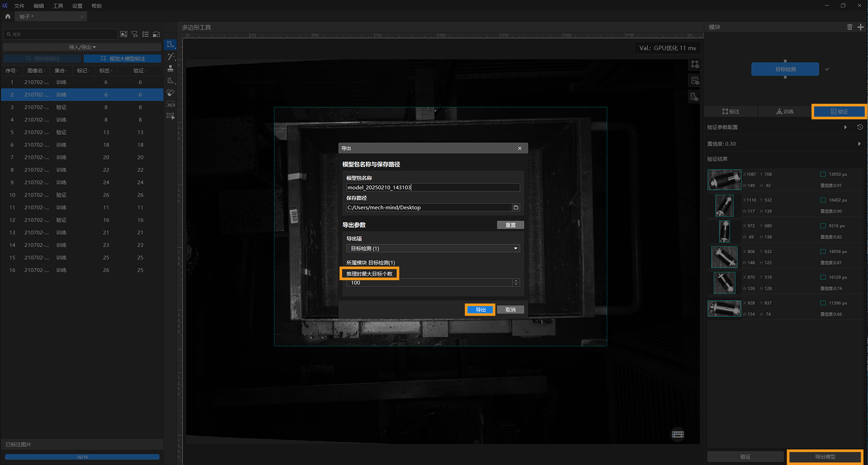Screen dimensions: 868x465
Task: Go to the home screen
Action: (x=8, y=16)
